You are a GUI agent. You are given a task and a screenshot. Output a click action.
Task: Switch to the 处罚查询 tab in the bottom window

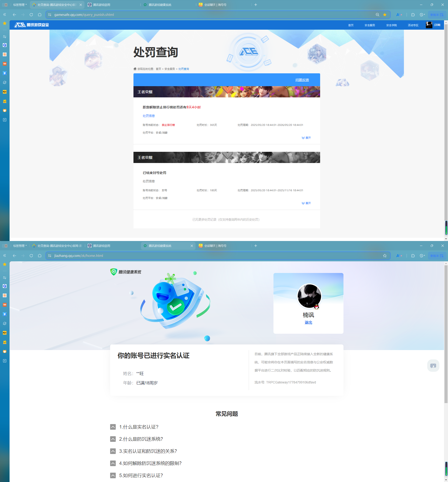point(57,246)
